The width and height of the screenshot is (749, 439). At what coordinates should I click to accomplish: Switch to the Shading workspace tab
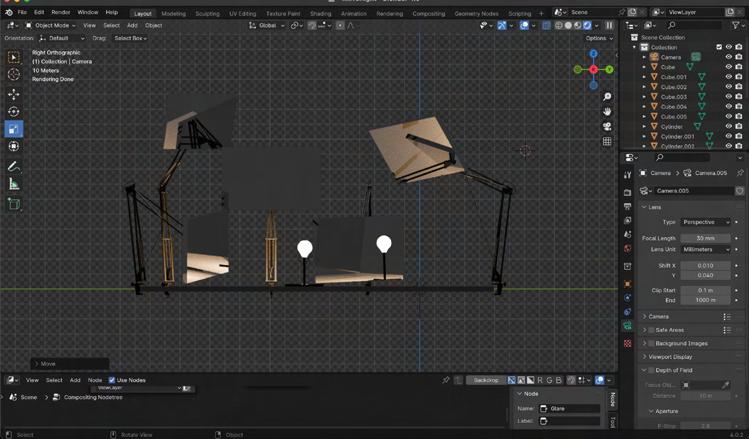coord(320,13)
